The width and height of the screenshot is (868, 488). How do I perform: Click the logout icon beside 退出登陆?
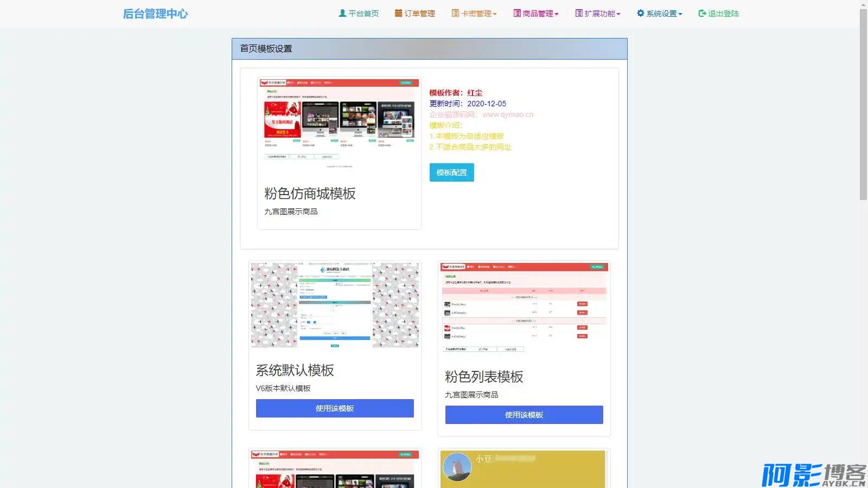point(702,13)
